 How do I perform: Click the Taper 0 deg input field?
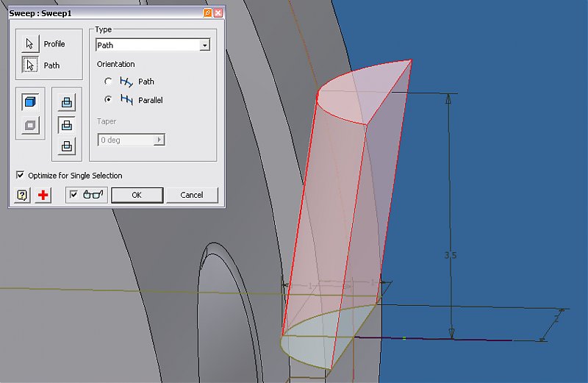(x=125, y=140)
